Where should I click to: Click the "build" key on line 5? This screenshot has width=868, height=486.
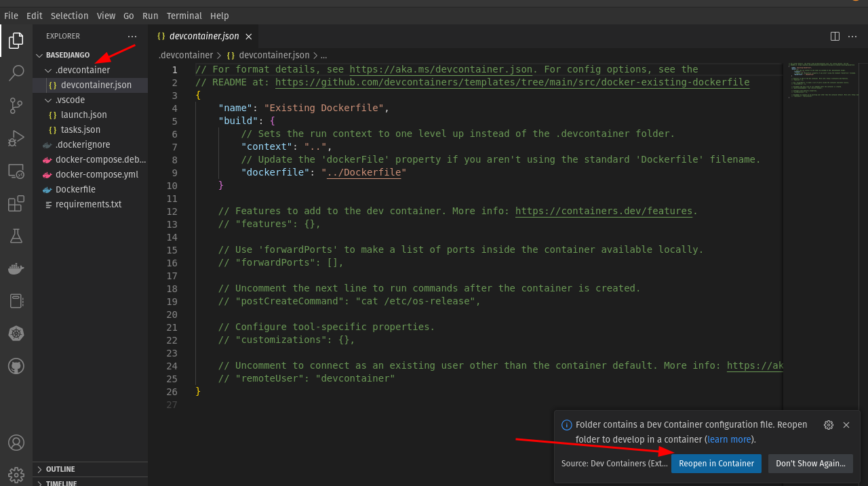tap(238, 121)
